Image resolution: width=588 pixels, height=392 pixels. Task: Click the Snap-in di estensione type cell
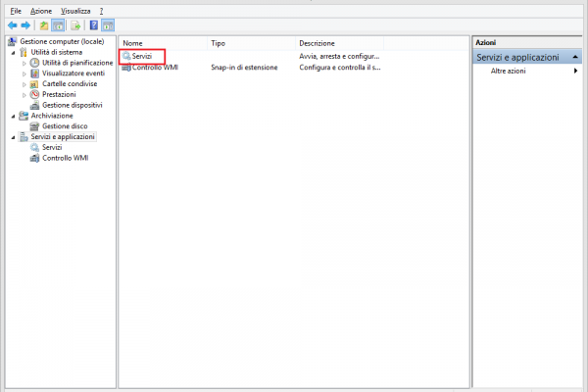[x=244, y=68]
